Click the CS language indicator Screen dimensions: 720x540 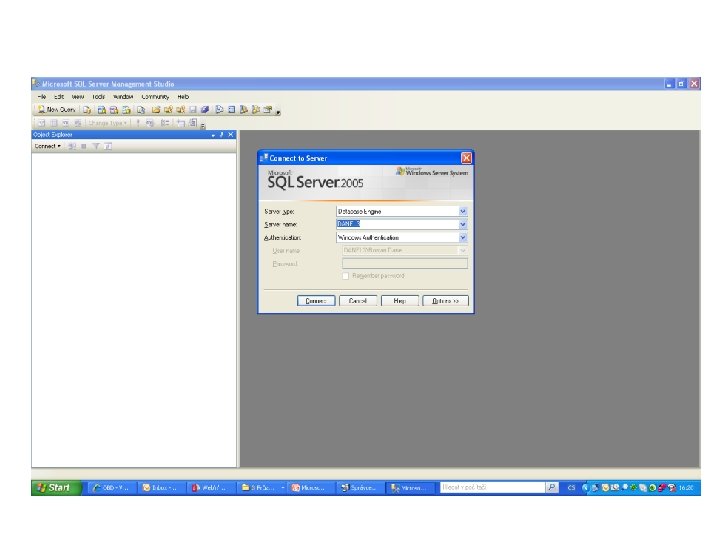click(571, 488)
